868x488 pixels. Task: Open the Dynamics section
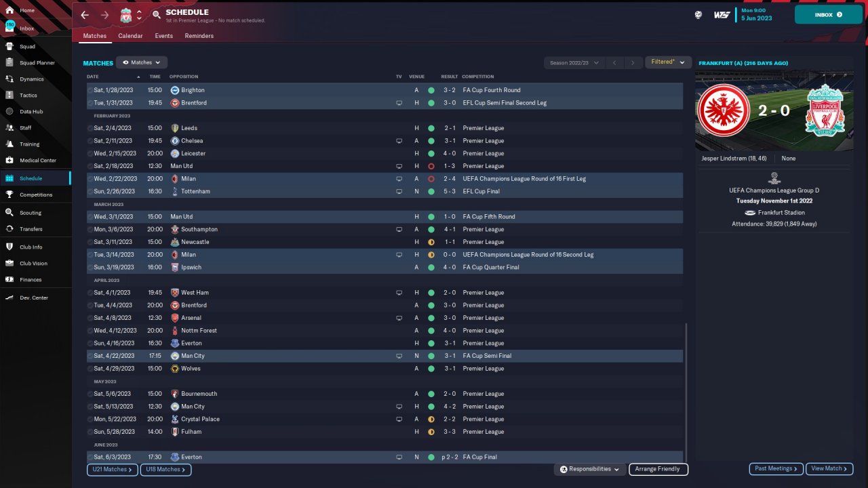pyautogui.click(x=36, y=79)
